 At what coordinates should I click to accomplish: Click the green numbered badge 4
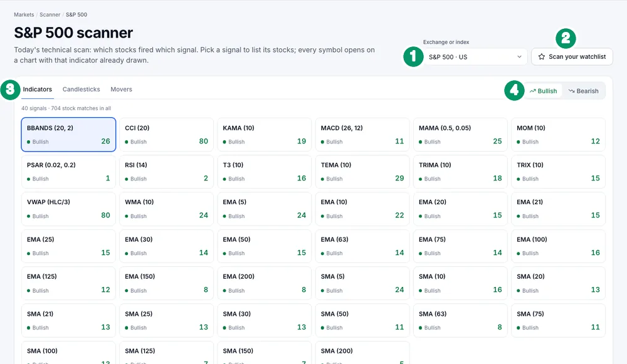tap(514, 90)
